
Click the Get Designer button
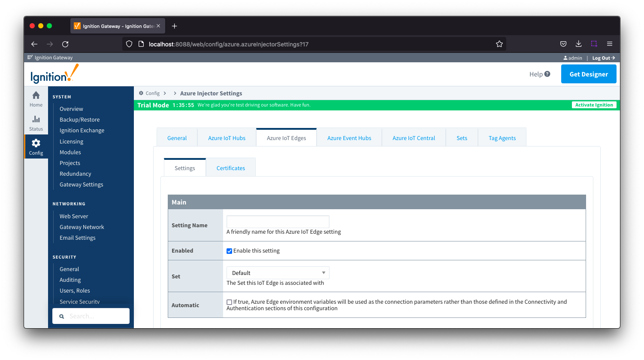click(x=588, y=74)
